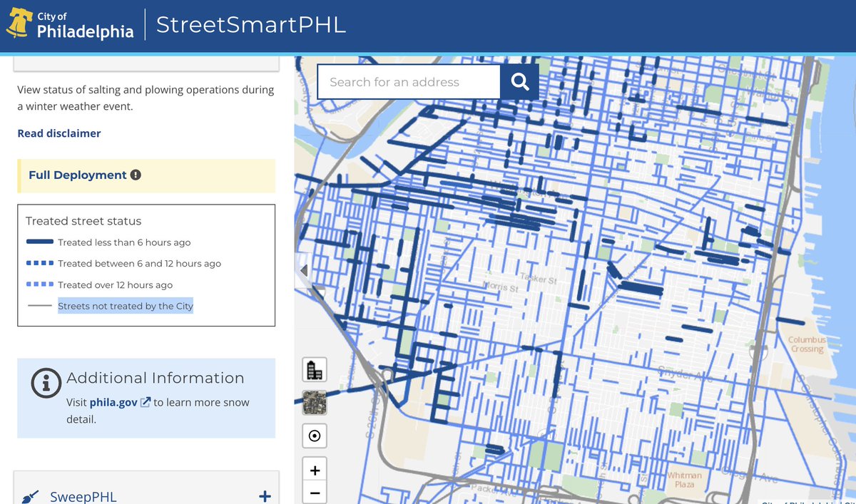The height and width of the screenshot is (504, 856).
Task: Click the external link icon beside phila.gov
Action: coord(146,402)
